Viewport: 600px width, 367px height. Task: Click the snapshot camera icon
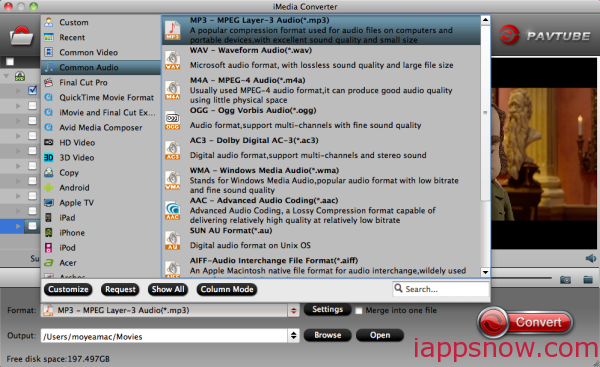[565, 280]
